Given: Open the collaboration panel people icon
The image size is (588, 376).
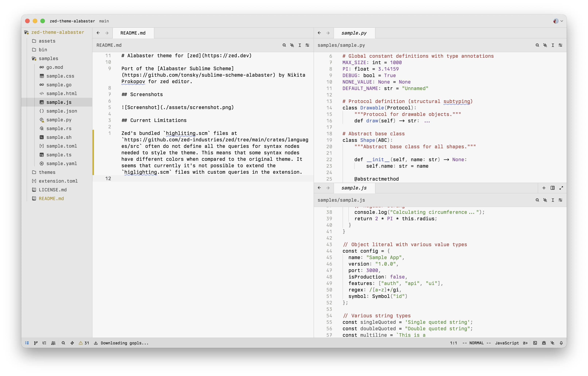Looking at the screenshot, I should point(53,343).
